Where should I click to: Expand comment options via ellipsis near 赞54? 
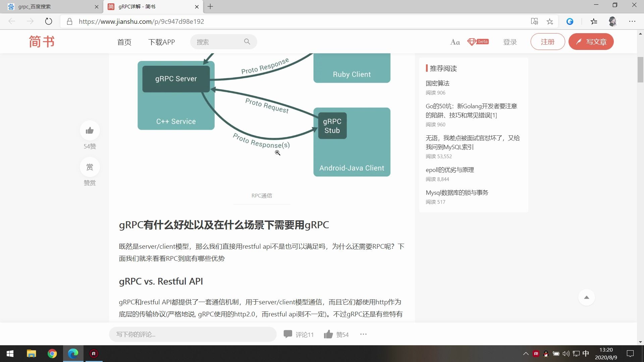click(x=363, y=334)
